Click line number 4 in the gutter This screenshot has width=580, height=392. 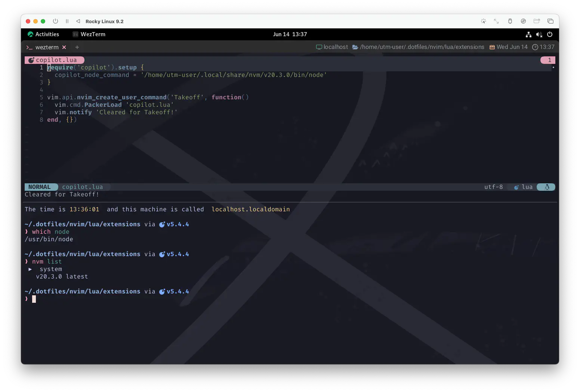[x=41, y=90]
